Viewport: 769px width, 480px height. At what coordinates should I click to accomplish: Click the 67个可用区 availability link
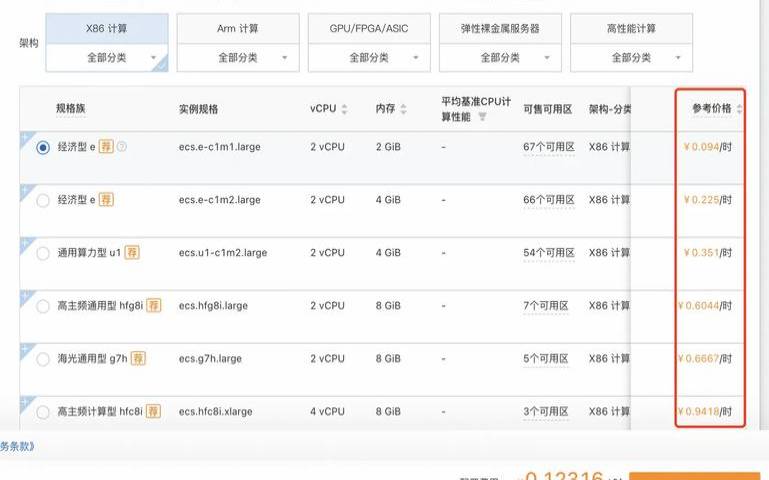tap(548, 147)
